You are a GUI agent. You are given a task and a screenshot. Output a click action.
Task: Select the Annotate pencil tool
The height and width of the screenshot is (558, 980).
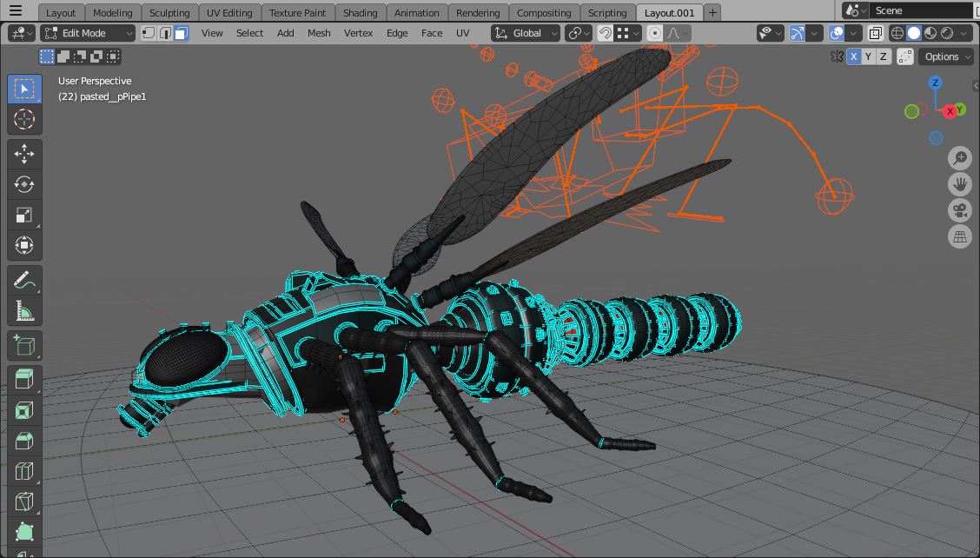24,280
